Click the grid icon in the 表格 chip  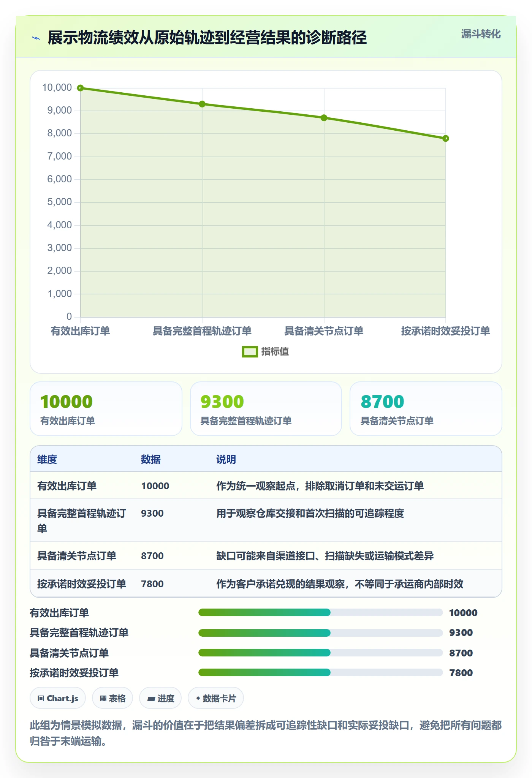pos(103,699)
